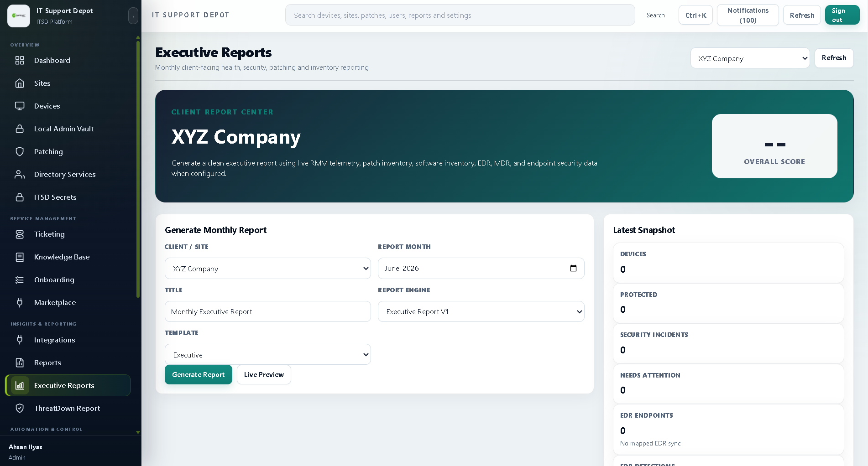Navigate to Patching section

click(x=68, y=151)
